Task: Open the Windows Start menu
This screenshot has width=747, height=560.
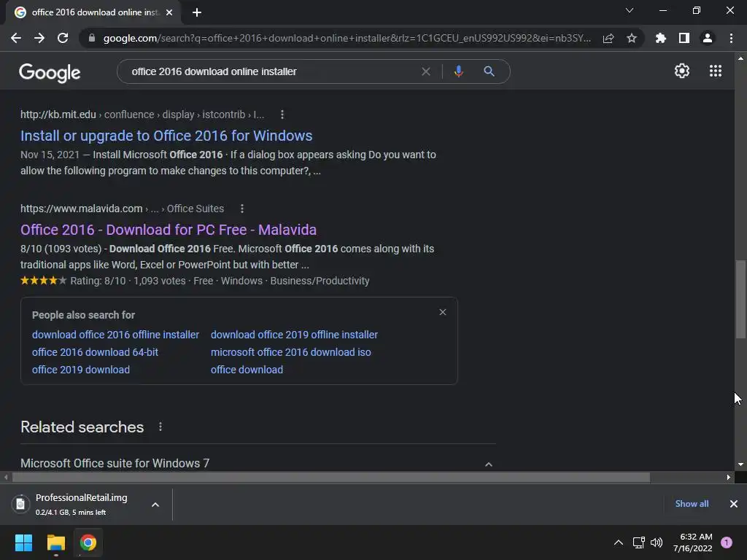Action: click(23, 542)
